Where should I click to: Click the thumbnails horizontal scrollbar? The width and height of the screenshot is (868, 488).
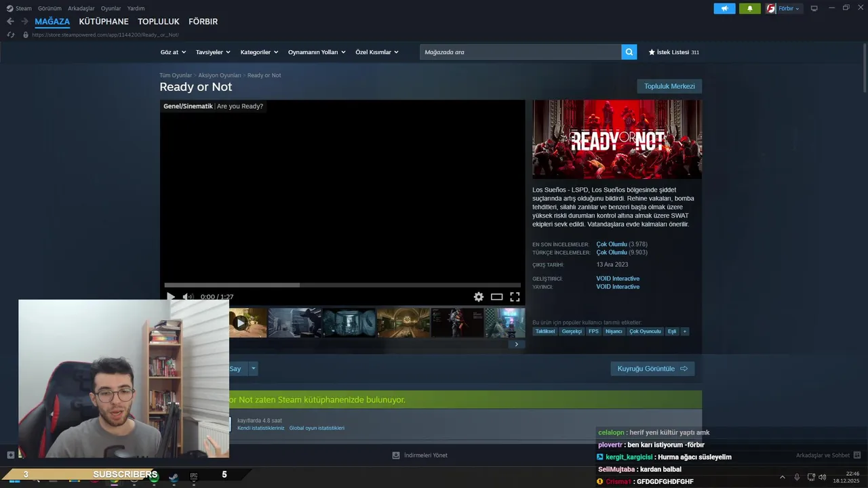click(370, 344)
